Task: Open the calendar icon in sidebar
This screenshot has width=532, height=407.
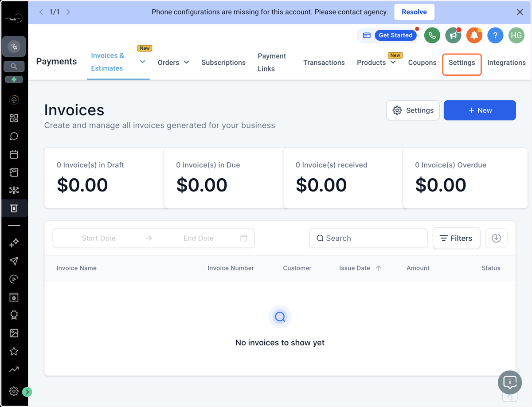Action: pos(14,154)
